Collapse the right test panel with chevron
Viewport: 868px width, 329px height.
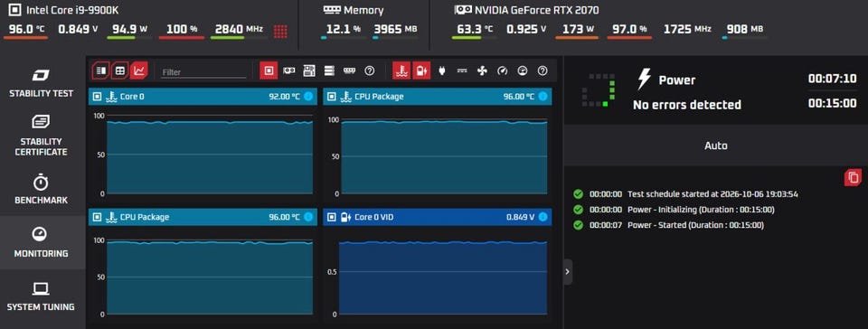[568, 271]
